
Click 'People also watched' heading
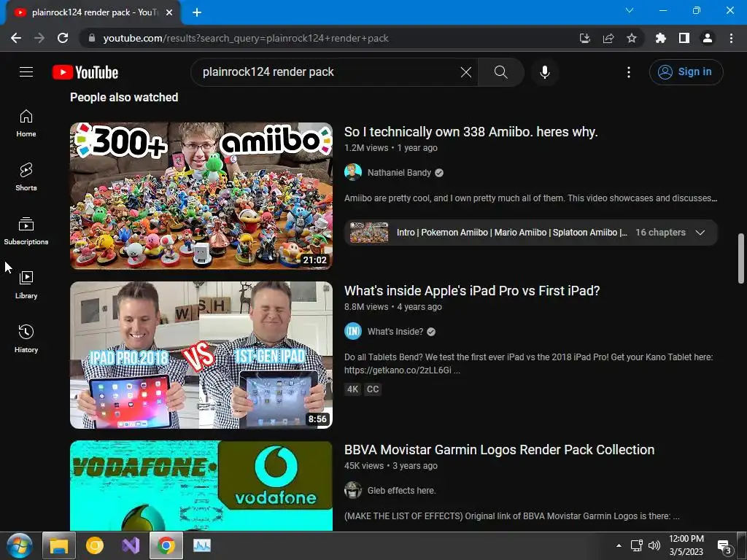point(124,98)
